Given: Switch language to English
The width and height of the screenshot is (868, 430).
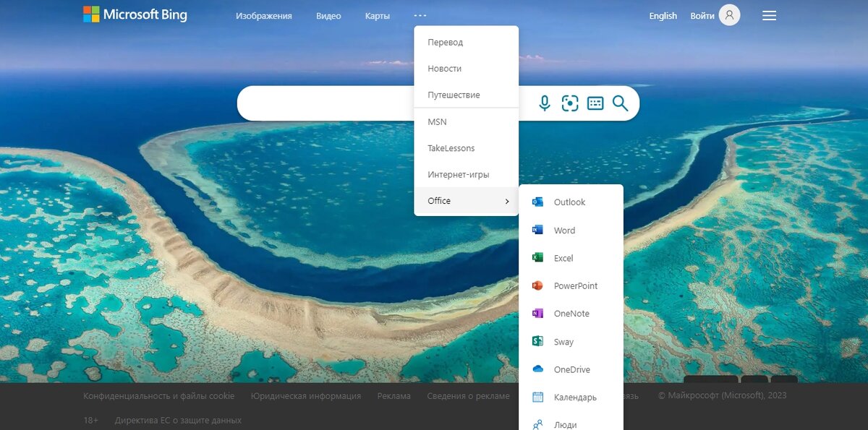Looking at the screenshot, I should pyautogui.click(x=663, y=16).
